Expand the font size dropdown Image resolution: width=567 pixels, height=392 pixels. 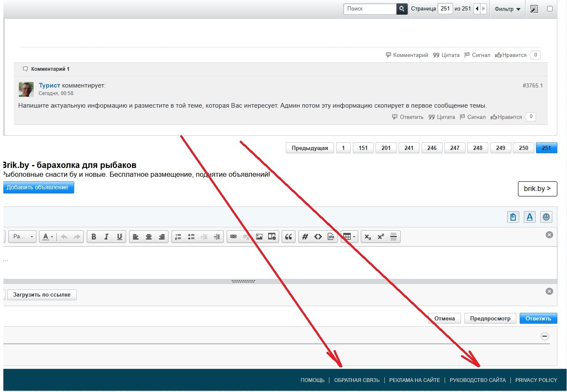point(23,237)
